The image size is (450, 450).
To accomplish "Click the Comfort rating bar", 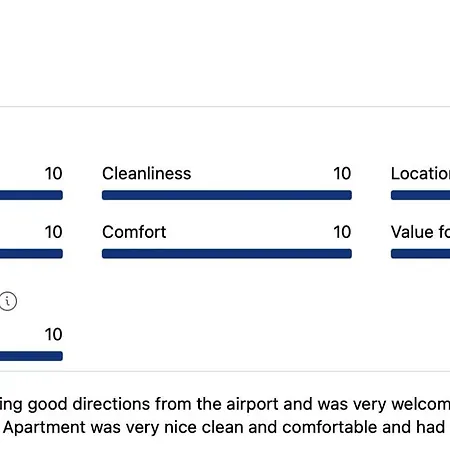I will [x=227, y=254].
